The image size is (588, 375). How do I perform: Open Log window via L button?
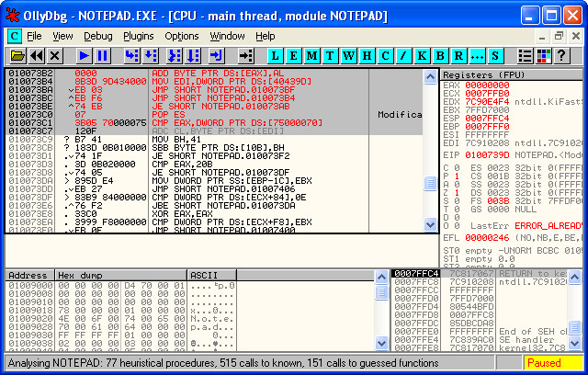click(275, 56)
